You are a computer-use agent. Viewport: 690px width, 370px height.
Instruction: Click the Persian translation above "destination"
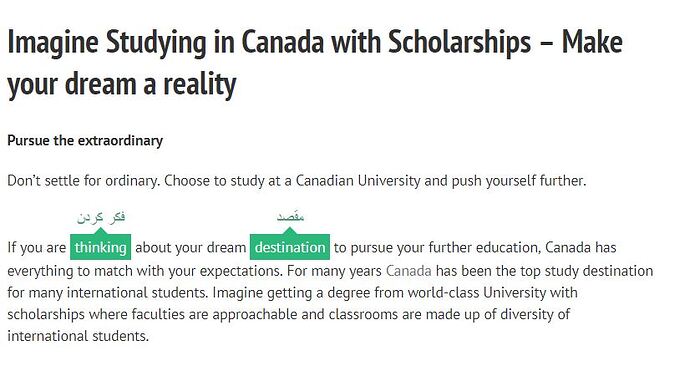[290, 217]
